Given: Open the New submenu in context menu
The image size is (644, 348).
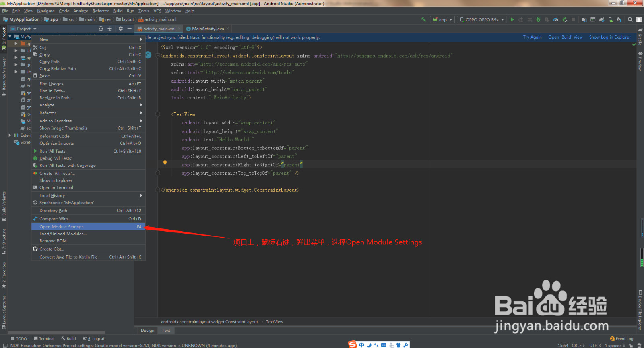Looking at the screenshot, I should pyautogui.click(x=88, y=39).
